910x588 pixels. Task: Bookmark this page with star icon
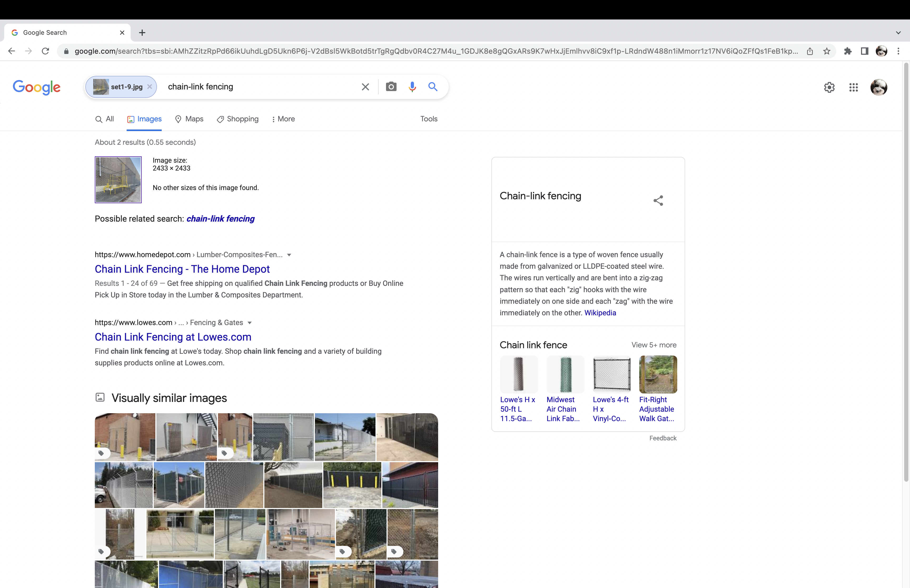click(x=827, y=51)
